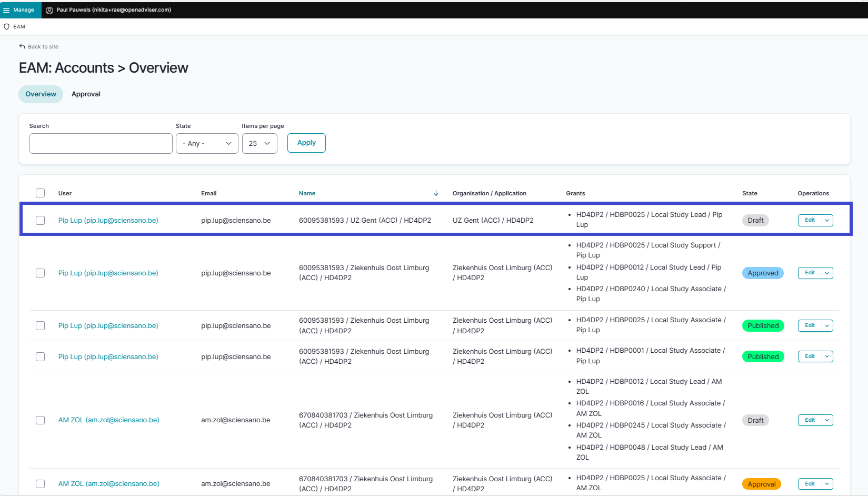Click the Name column sort arrow

pos(436,193)
